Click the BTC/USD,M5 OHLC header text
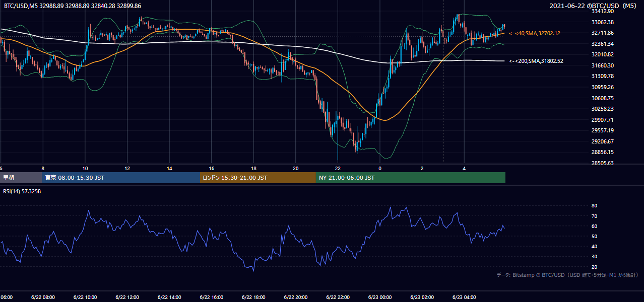 73,6
